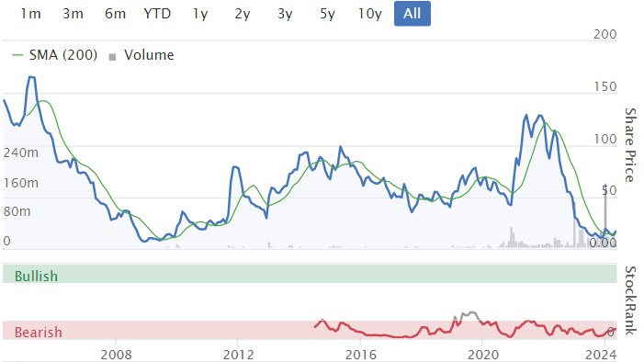644x362 pixels.
Task: Click the 2024 x-axis label
Action: click(601, 355)
